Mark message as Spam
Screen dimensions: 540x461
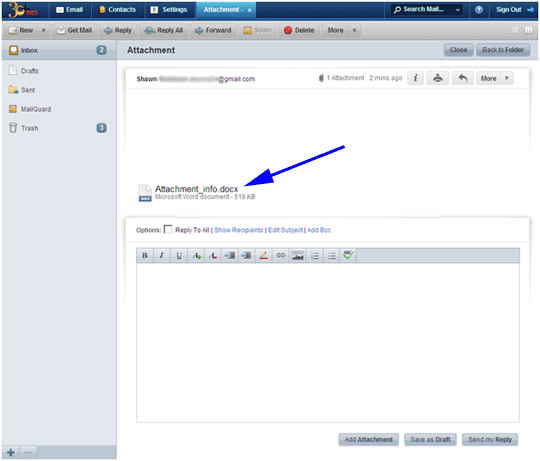coord(258,31)
